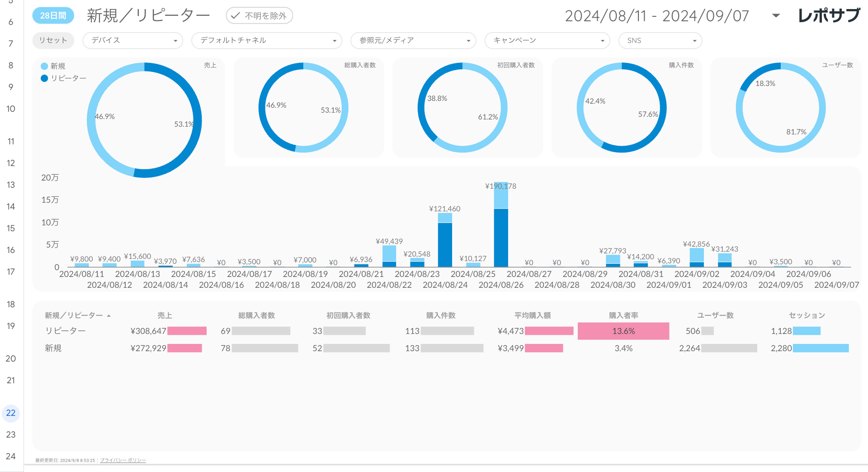Open the デバイス filter dropdown
868x472 pixels.
(x=132, y=40)
